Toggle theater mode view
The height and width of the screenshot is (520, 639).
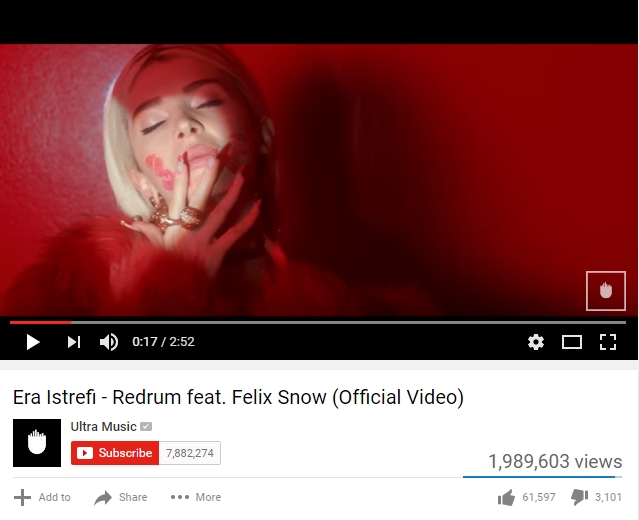[x=572, y=342]
